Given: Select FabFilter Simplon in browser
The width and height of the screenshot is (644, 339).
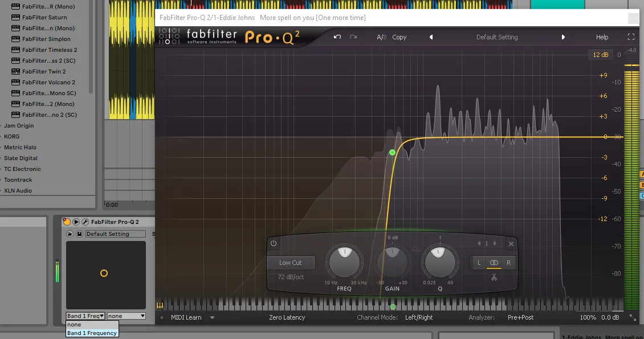Looking at the screenshot, I should (46, 39).
